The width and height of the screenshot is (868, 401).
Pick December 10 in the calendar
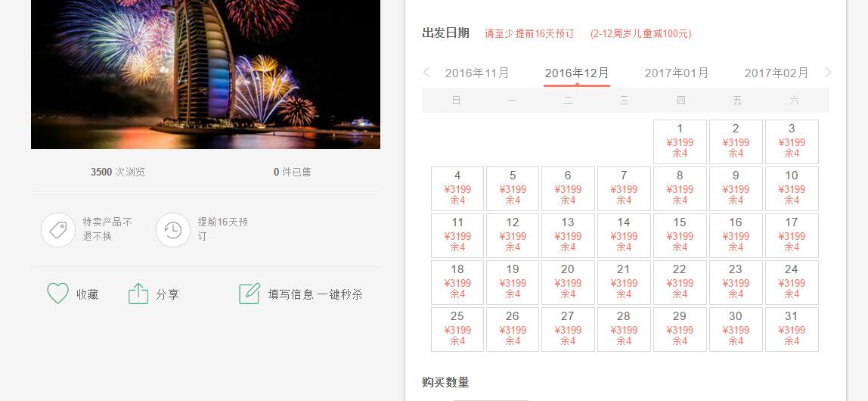[x=792, y=188]
